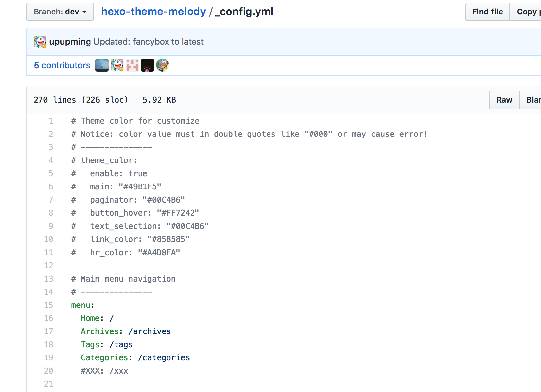Open commit 'Updated: fancybox to latest'
Screen dimensions: 541x392
point(148,42)
